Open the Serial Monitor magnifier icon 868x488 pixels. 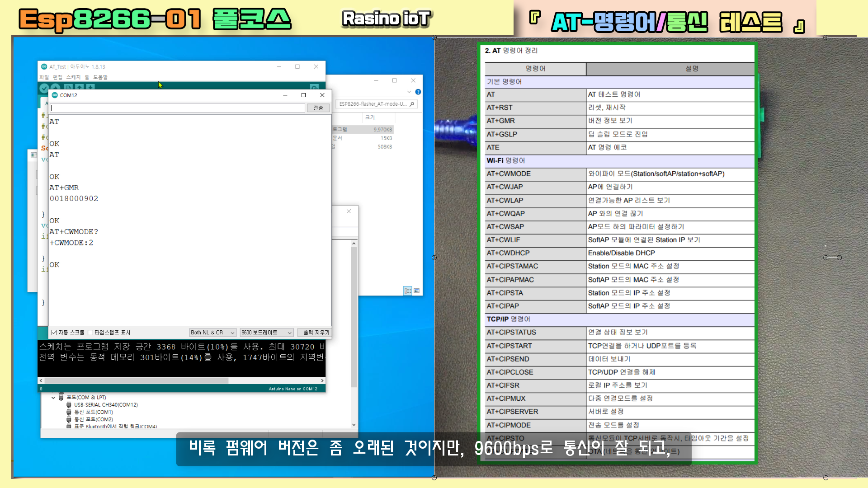pyautogui.click(x=314, y=87)
